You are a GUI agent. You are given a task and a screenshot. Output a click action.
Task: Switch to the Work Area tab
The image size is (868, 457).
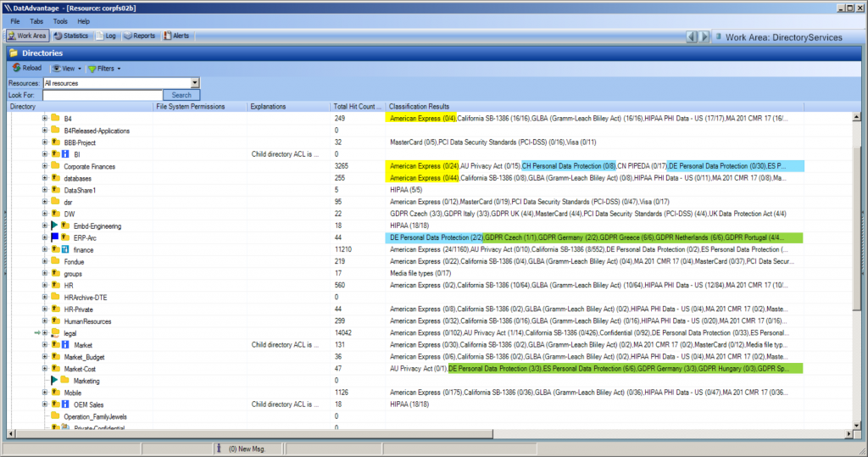coord(26,36)
